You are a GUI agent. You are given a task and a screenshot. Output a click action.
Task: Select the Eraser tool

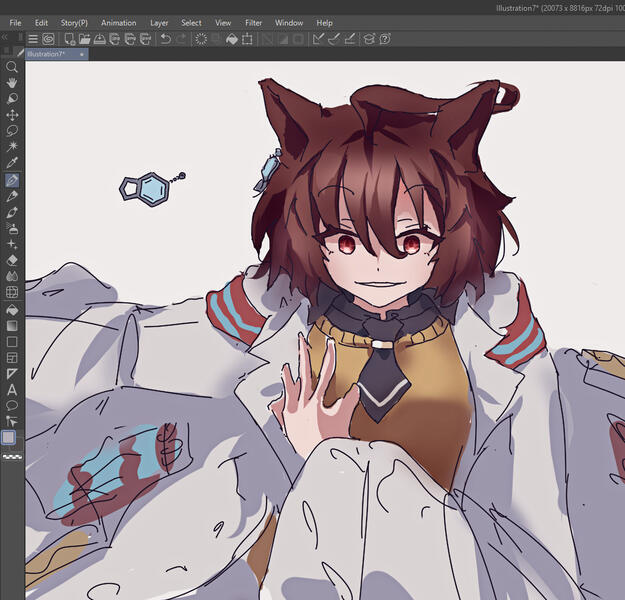tap(12, 260)
